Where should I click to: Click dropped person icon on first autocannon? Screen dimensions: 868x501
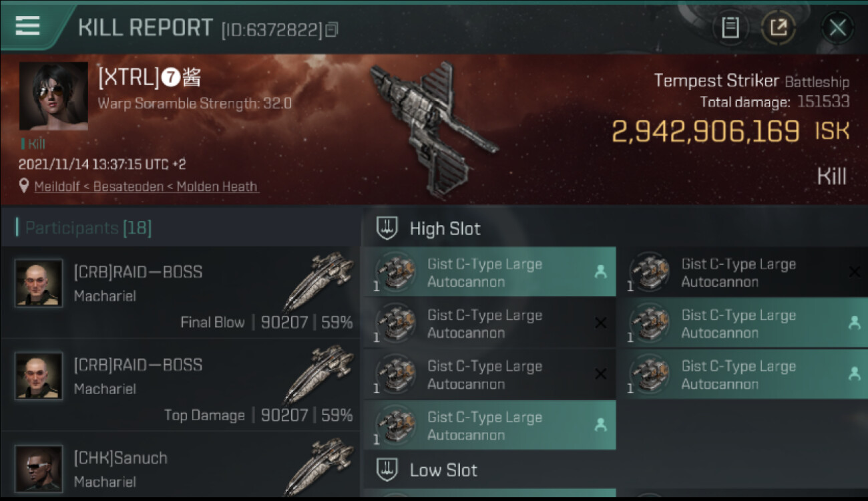click(600, 271)
